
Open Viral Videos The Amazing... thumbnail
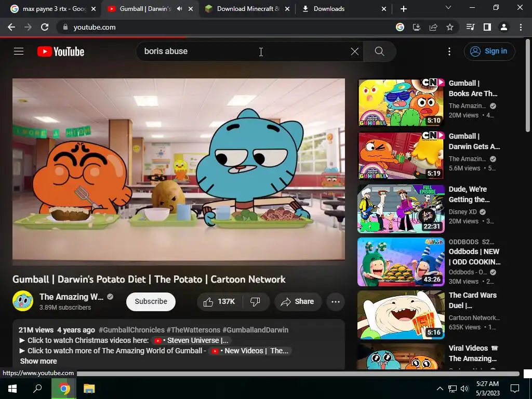[x=401, y=356]
